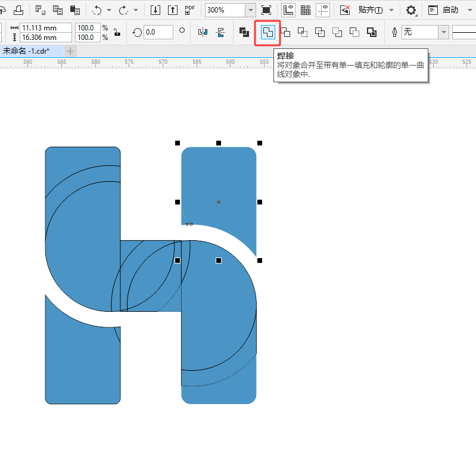Click the Trim shaping icon
The image size is (476, 459).
click(x=285, y=32)
